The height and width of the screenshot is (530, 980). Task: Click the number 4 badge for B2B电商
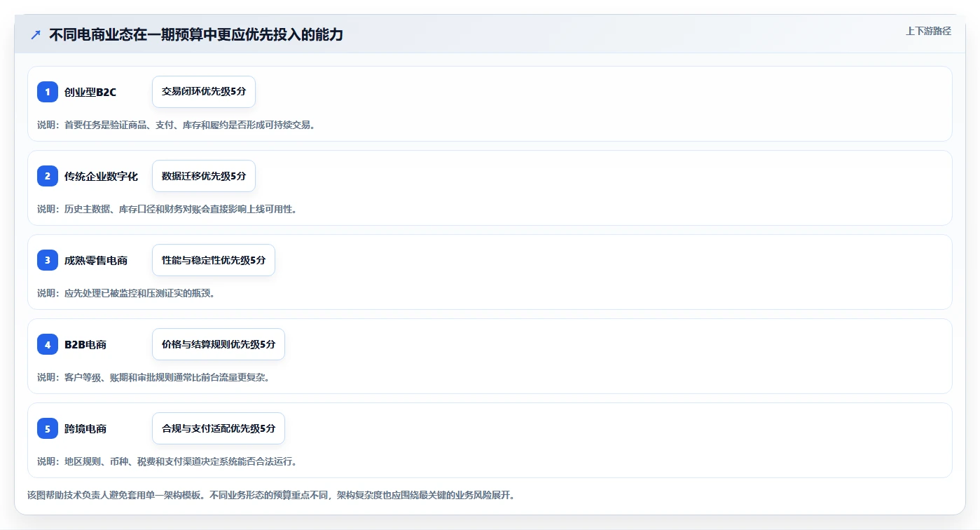[x=48, y=344]
